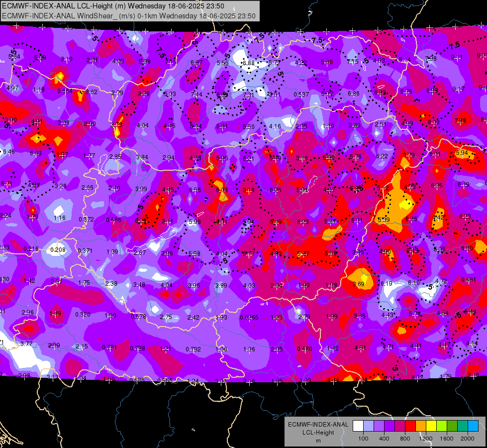Click the wind shear value '7.88'
487x448 pixels.
click(460, 120)
